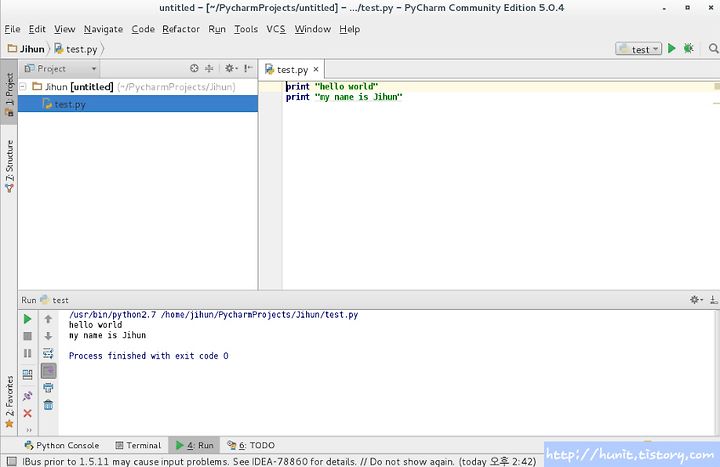Open the Window menu
Viewport: 720px width, 467px height.
click(x=313, y=29)
